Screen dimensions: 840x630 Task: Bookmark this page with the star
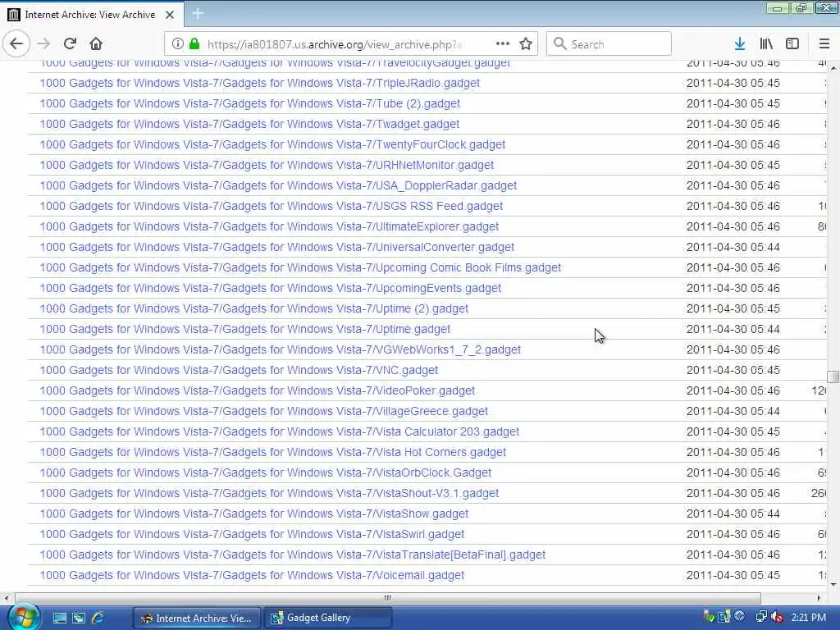tap(526, 44)
